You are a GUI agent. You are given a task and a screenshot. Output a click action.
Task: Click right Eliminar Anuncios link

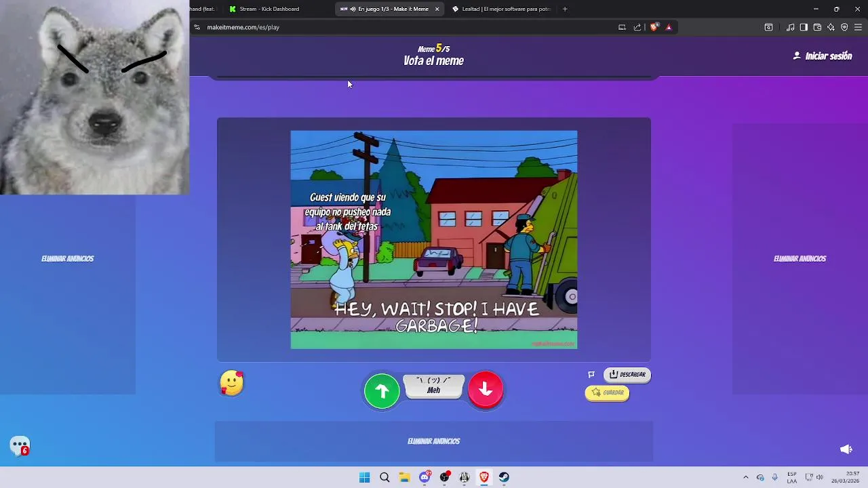[x=800, y=258]
